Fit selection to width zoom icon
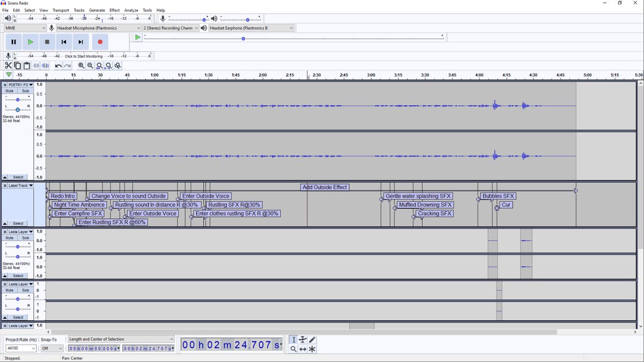Image resolution: width=644 pixels, height=362 pixels. tap(100, 66)
